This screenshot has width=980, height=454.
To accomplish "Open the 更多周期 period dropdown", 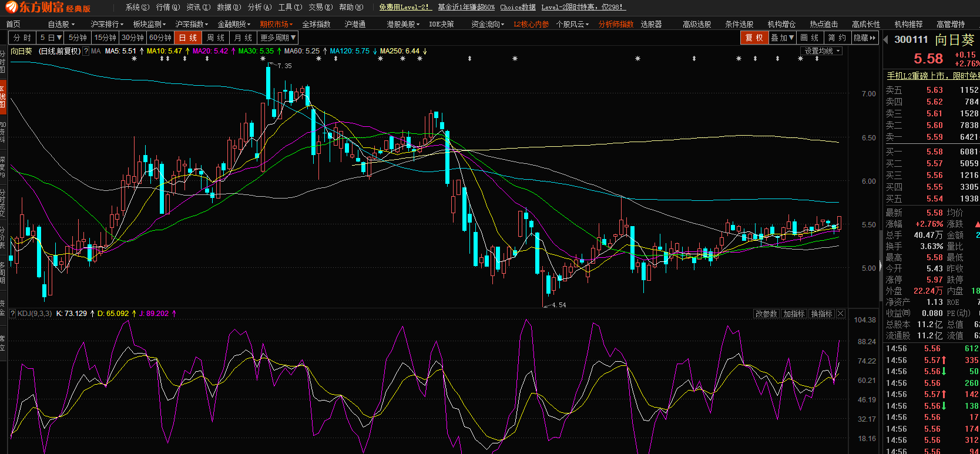I will tap(278, 38).
